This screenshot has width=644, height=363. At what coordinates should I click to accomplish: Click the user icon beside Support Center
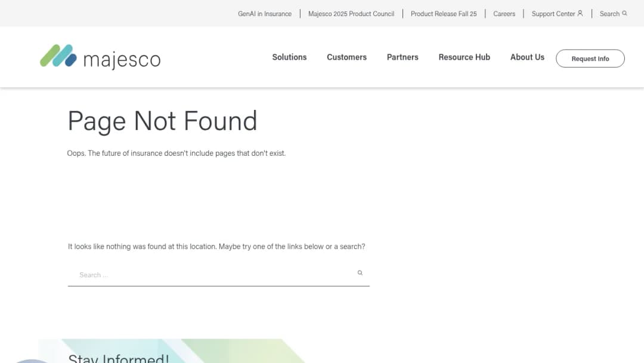[x=580, y=13]
